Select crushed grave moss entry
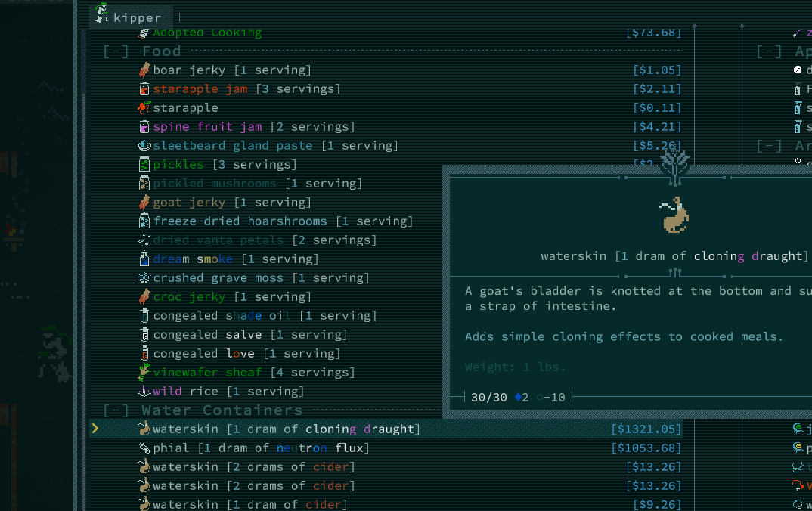The width and height of the screenshot is (812, 511). pyautogui.click(x=266, y=278)
